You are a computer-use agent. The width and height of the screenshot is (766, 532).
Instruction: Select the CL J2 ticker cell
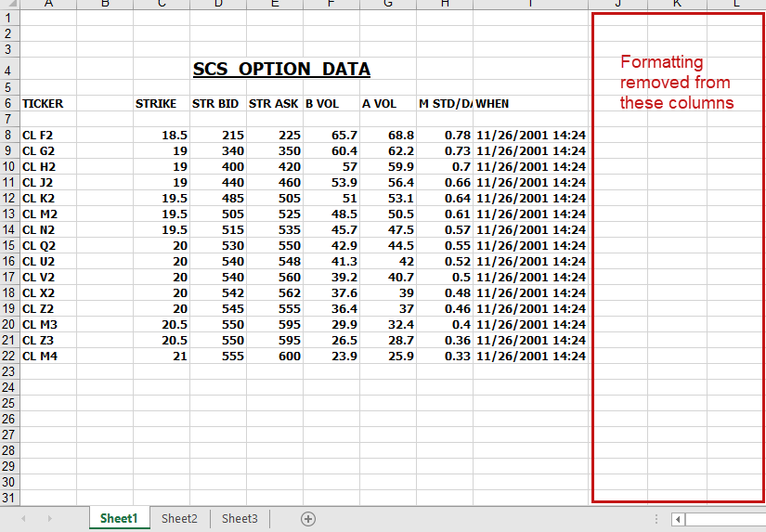48,182
